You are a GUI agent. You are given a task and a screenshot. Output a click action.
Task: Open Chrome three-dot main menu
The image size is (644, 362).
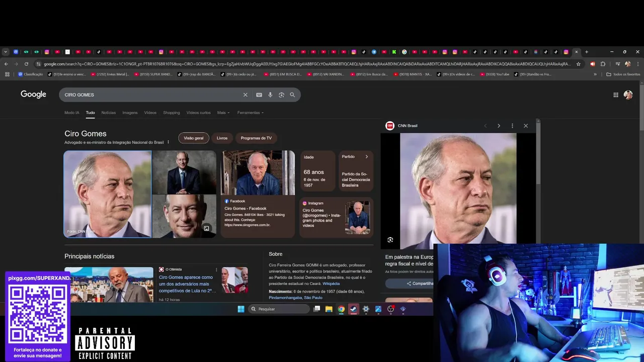[637, 64]
